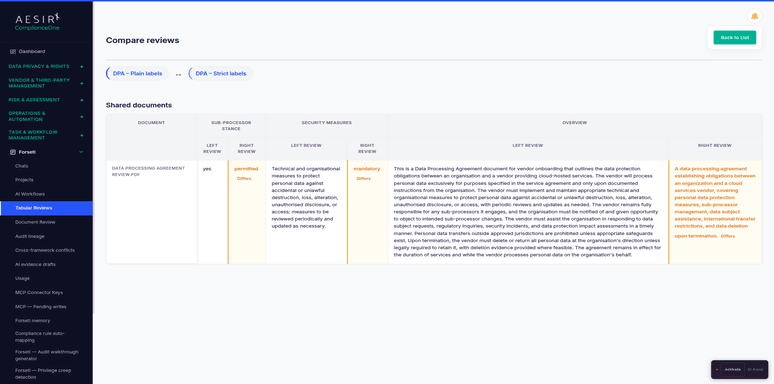Expand Data Privacy & Rights section
Viewport: 774px width, 384px height.
(46, 66)
